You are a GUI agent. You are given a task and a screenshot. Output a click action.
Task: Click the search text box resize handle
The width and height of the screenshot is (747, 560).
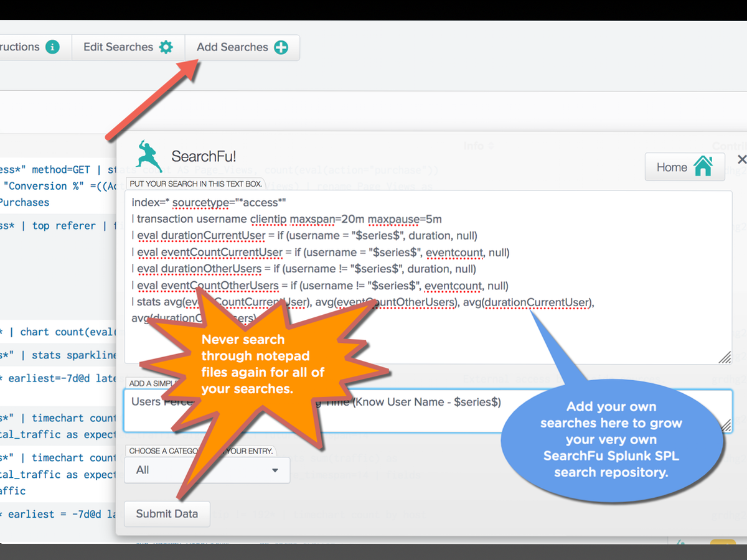[725, 357]
